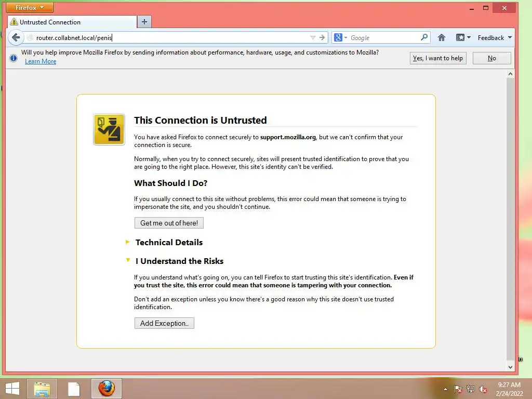Open the Bookmarks star icon menu
Viewport: 532px width, 399px height.
pos(463,37)
